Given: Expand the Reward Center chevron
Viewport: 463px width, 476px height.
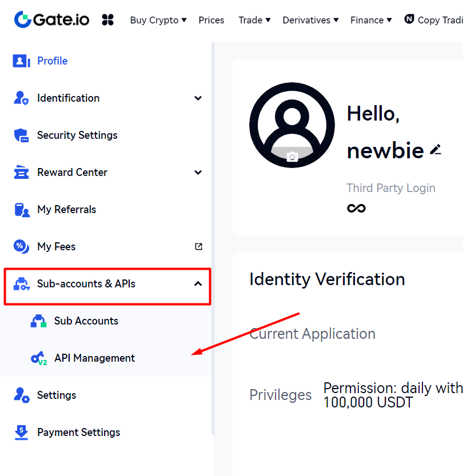Looking at the screenshot, I should tap(198, 173).
